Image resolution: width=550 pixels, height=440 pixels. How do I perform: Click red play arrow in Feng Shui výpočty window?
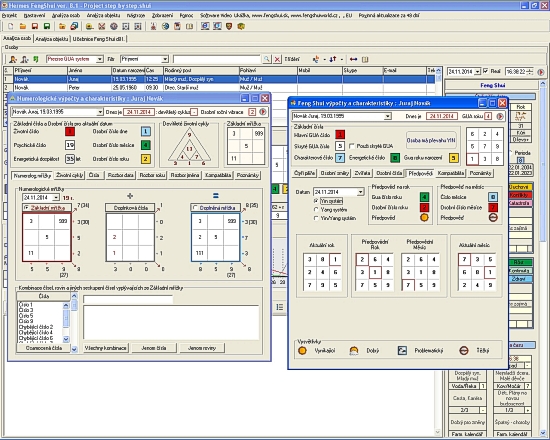pyautogui.click(x=500, y=116)
